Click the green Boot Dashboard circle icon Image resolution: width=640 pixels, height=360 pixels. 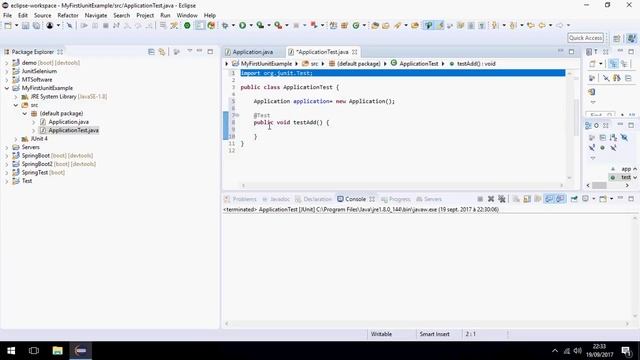pos(187,25)
